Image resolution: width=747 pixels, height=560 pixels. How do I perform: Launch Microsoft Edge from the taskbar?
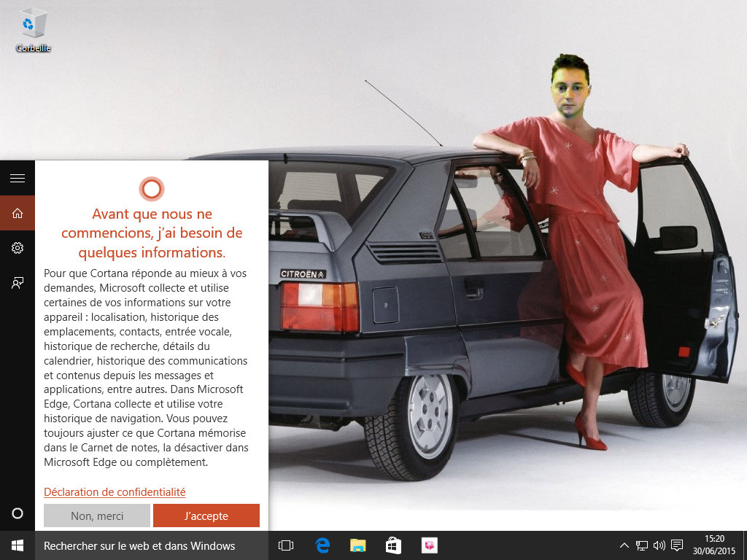point(322,545)
